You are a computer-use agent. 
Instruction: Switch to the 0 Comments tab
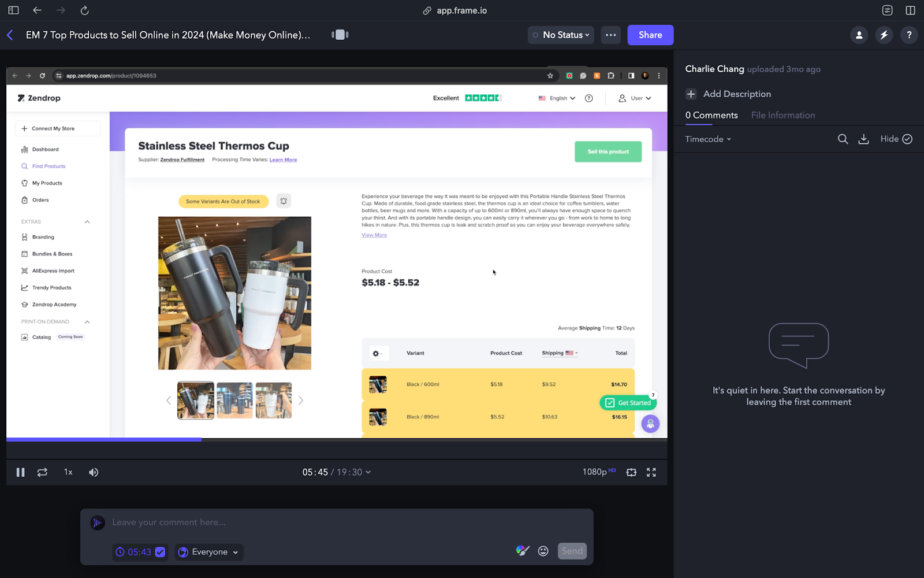[711, 115]
